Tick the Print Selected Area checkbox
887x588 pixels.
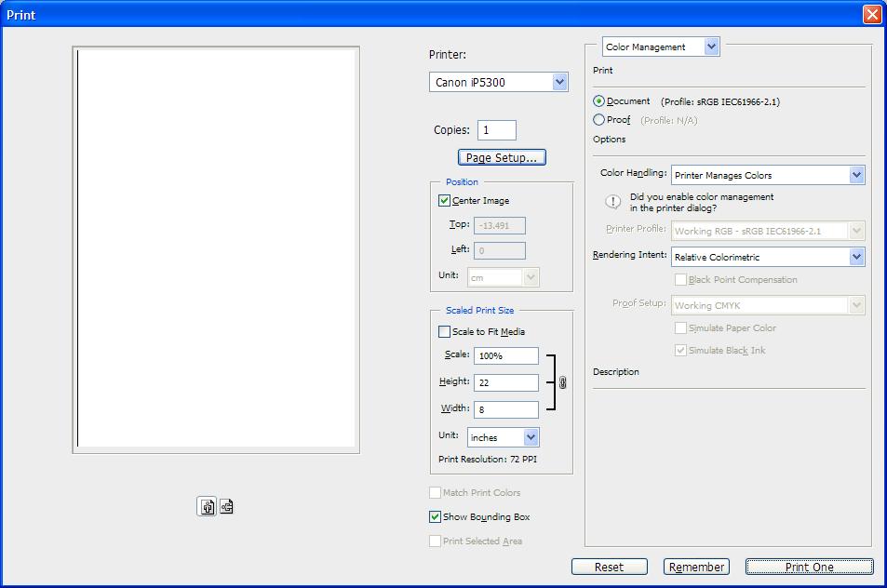click(435, 541)
